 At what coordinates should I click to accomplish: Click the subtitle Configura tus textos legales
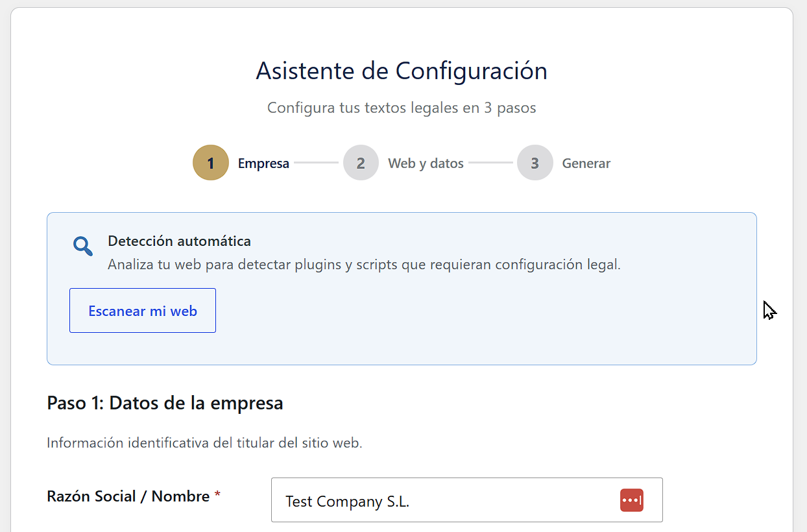pos(402,108)
